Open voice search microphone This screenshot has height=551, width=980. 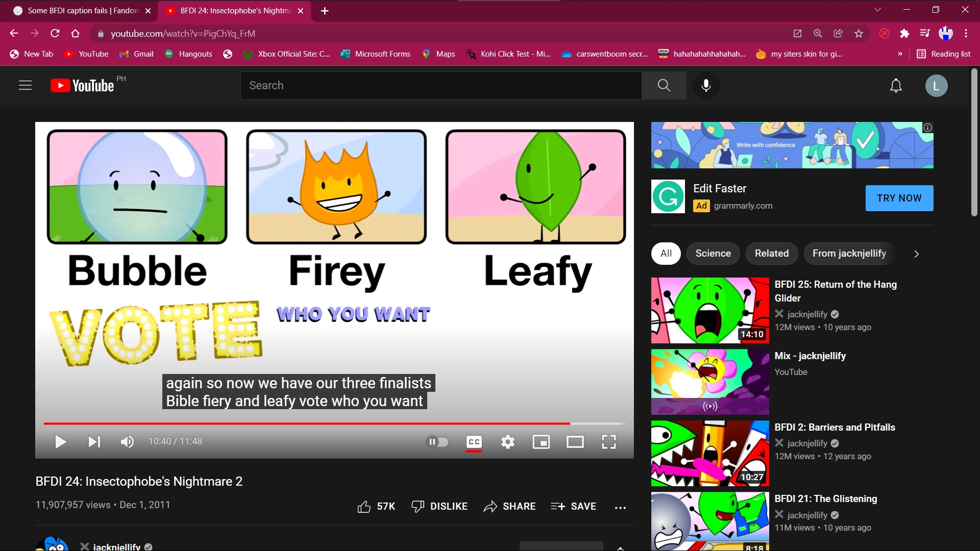pos(706,85)
